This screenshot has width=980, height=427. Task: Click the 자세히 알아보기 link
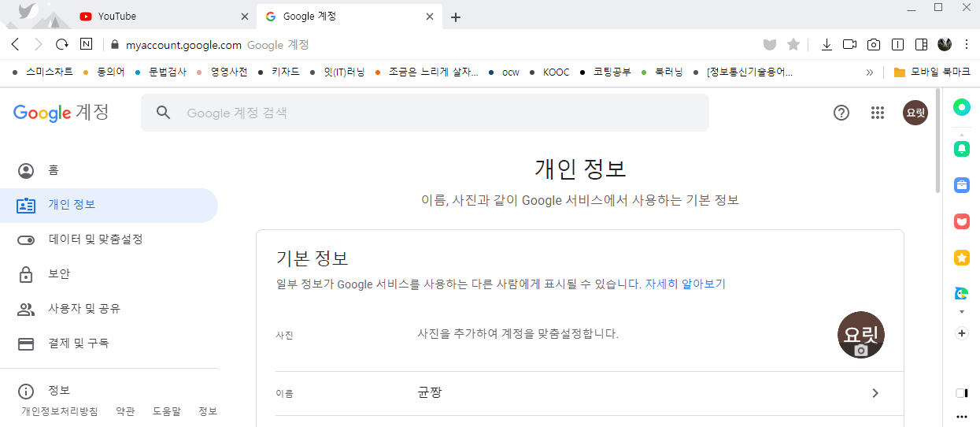685,284
